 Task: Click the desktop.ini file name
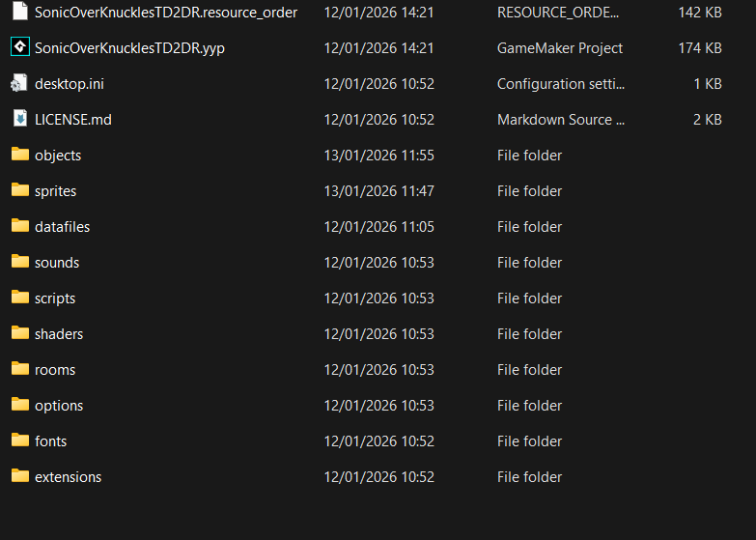[70, 84]
